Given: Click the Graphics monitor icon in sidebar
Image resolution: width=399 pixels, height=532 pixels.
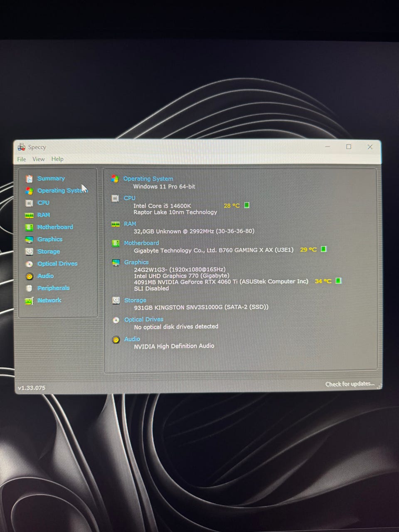Looking at the screenshot, I should [x=29, y=239].
